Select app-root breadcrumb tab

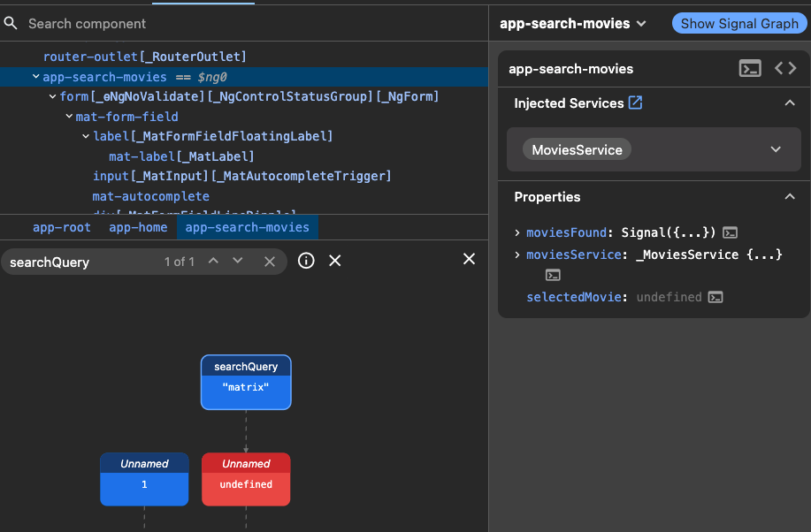pyautogui.click(x=62, y=227)
